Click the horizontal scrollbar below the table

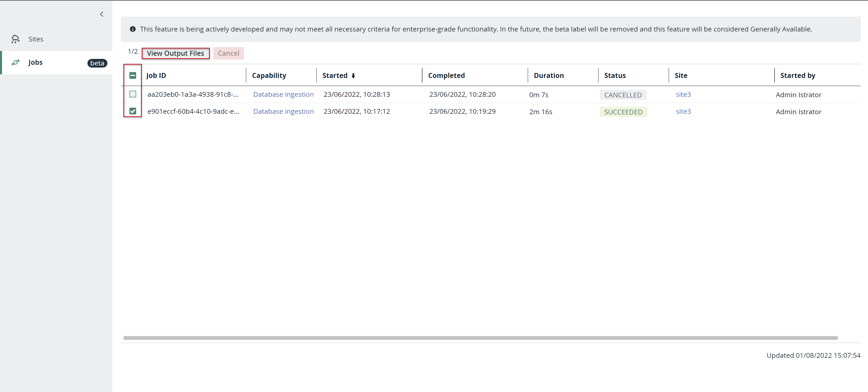pyautogui.click(x=480, y=338)
